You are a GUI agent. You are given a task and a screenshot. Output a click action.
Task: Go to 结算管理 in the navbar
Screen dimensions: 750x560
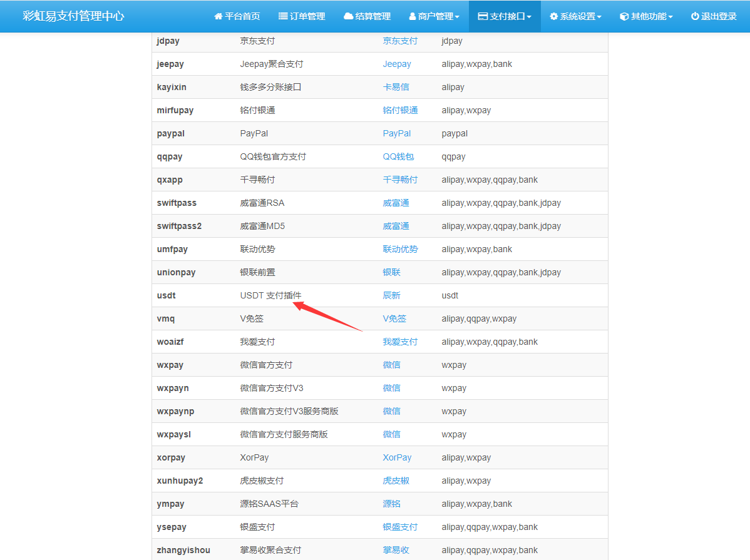367,16
